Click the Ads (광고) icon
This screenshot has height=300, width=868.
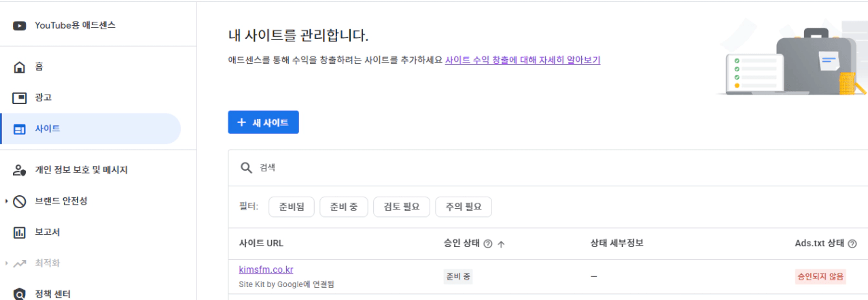click(x=20, y=98)
